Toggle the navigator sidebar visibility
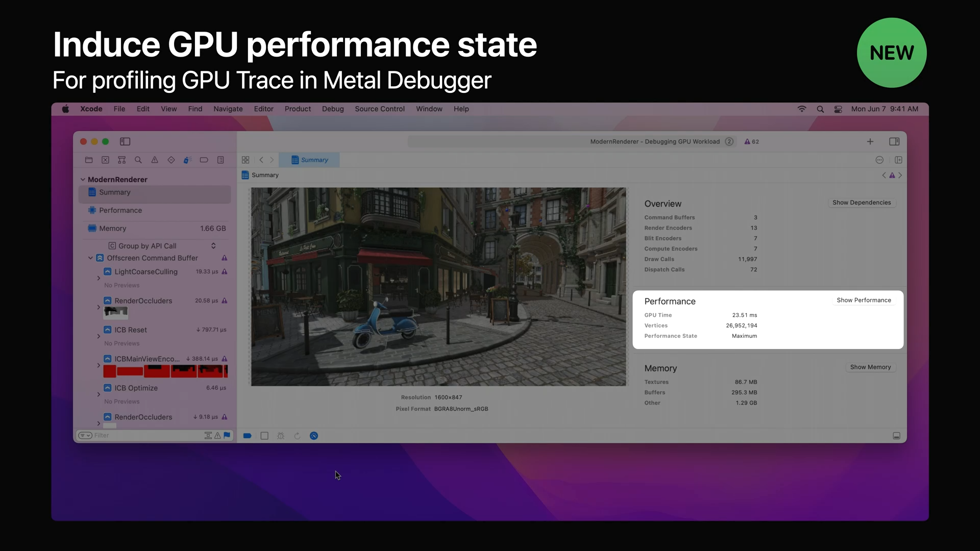The height and width of the screenshot is (551, 980). click(125, 141)
